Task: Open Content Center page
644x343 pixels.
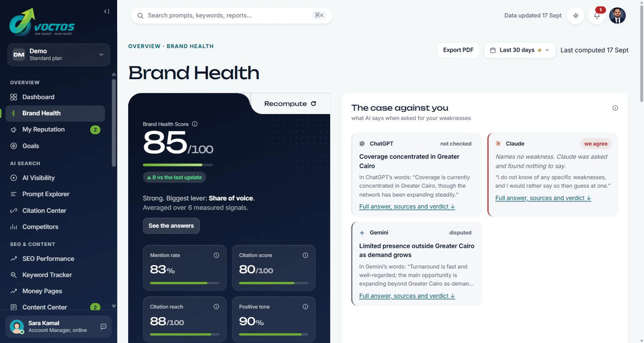Action: (x=55, y=307)
